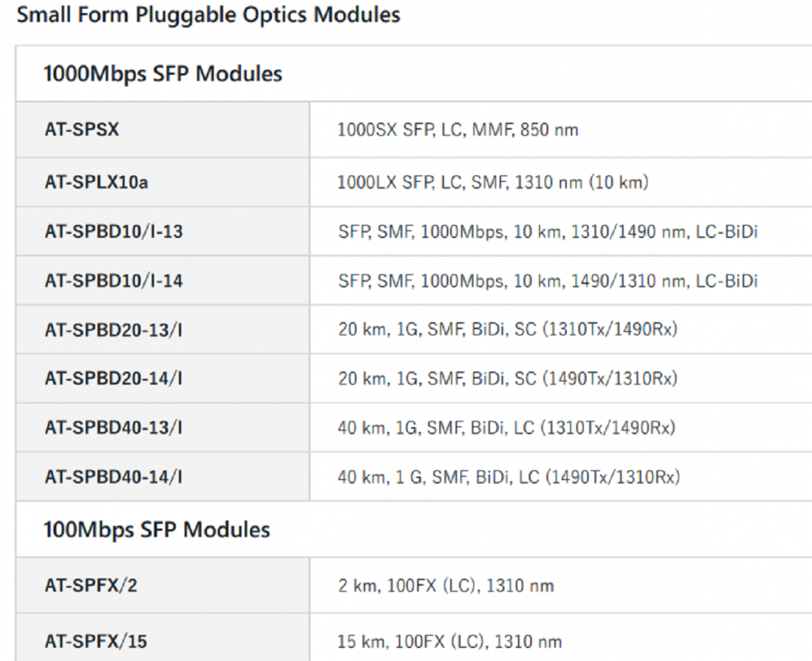
Task: Click the AT-SPFX/2 model name
Action: click(x=91, y=585)
